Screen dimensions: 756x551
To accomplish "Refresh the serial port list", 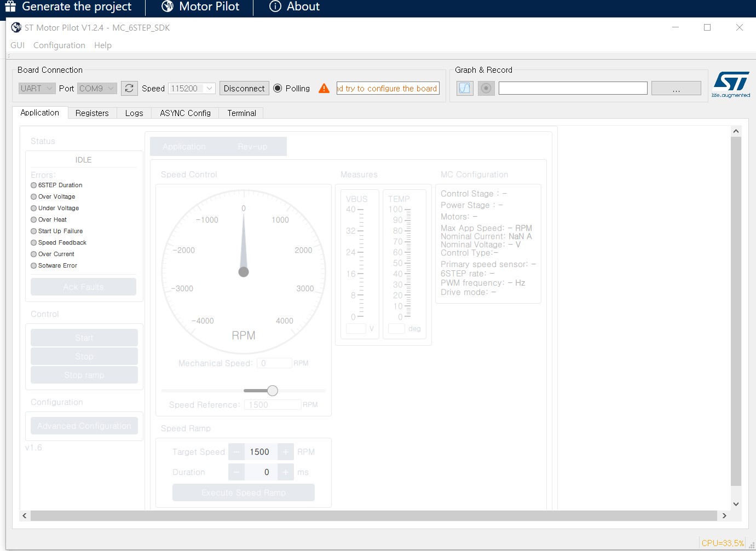I will click(x=129, y=88).
